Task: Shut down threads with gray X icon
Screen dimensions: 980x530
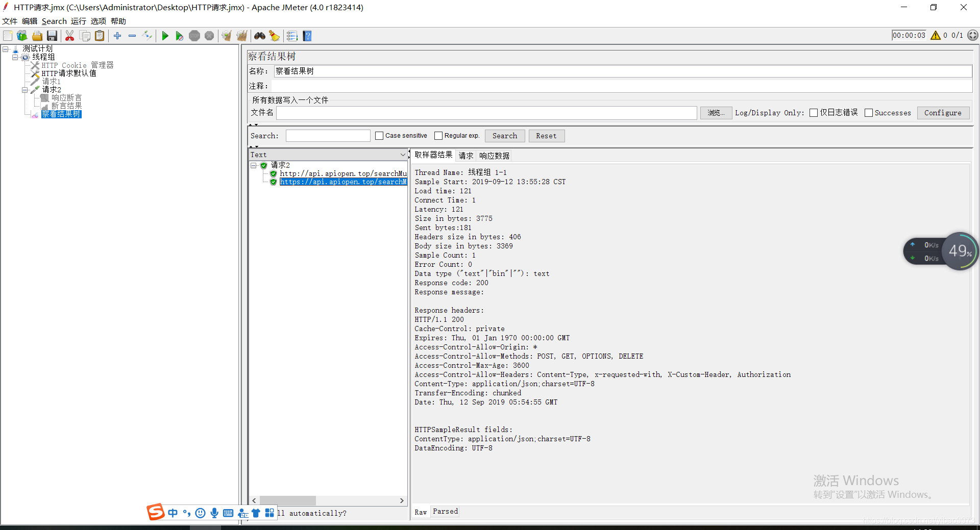Action: (209, 36)
